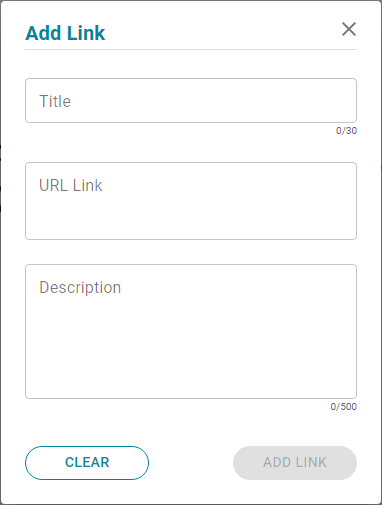Select the text box limited to 30 characters

click(191, 101)
